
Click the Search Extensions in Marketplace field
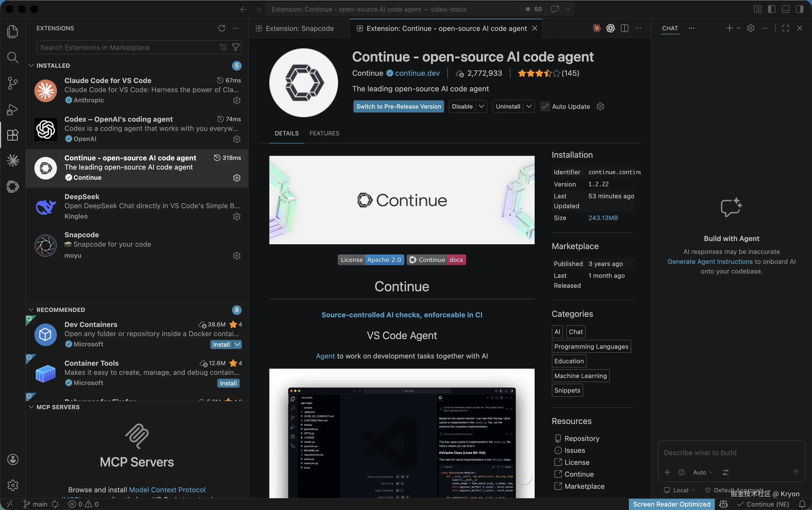point(128,48)
